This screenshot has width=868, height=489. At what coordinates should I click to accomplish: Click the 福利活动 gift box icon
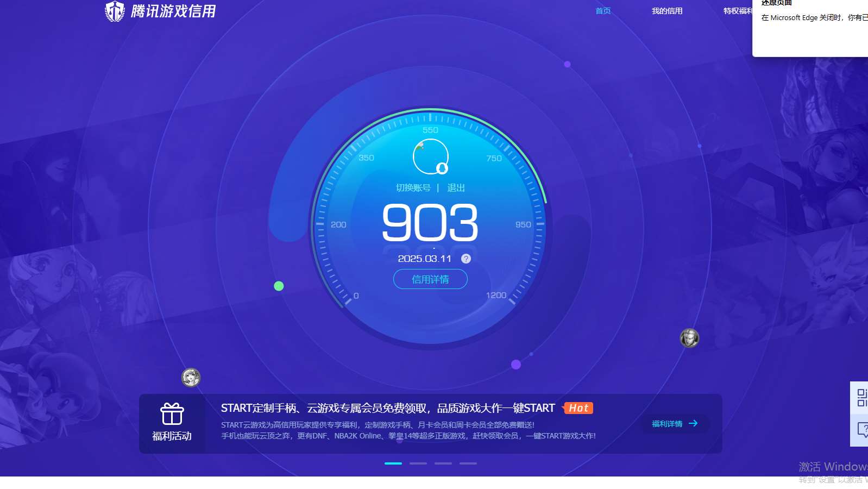172,414
